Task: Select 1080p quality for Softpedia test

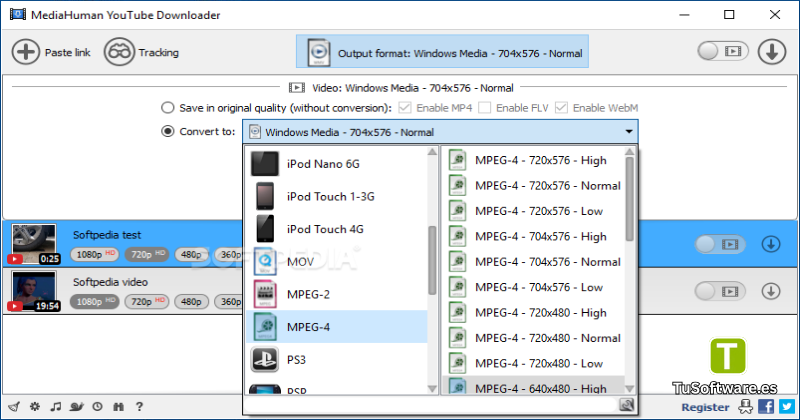Action: tap(94, 254)
